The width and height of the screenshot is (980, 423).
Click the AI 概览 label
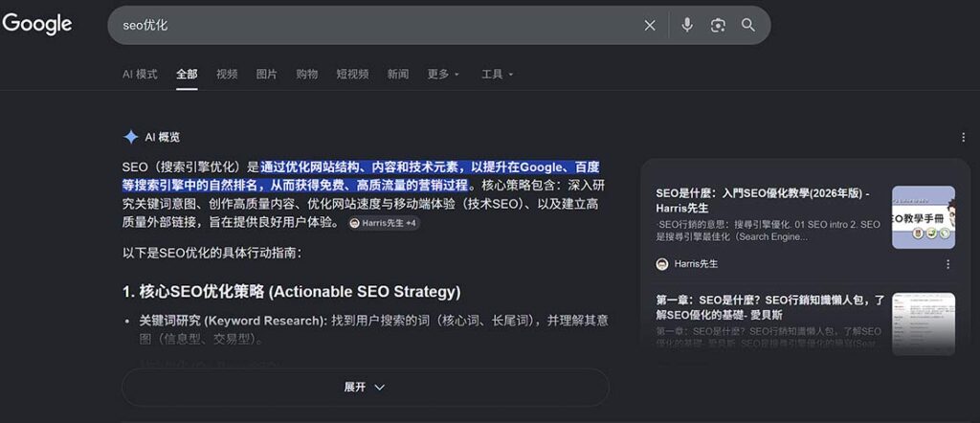162,137
